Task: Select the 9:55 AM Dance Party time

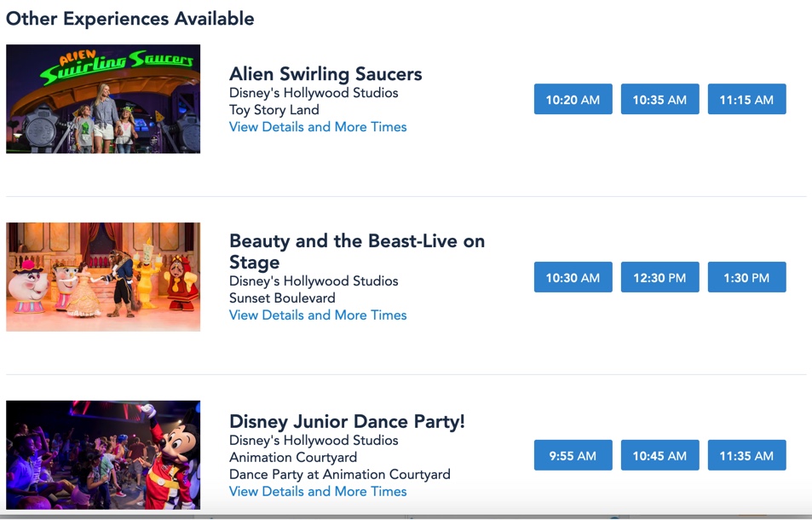Action: (573, 456)
